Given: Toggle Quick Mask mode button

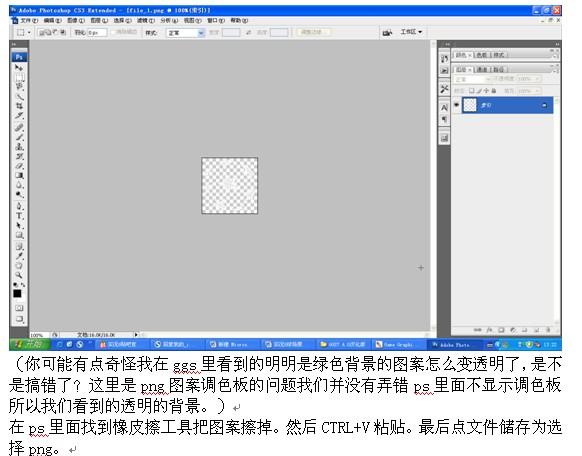Looking at the screenshot, I should tap(19, 308).
